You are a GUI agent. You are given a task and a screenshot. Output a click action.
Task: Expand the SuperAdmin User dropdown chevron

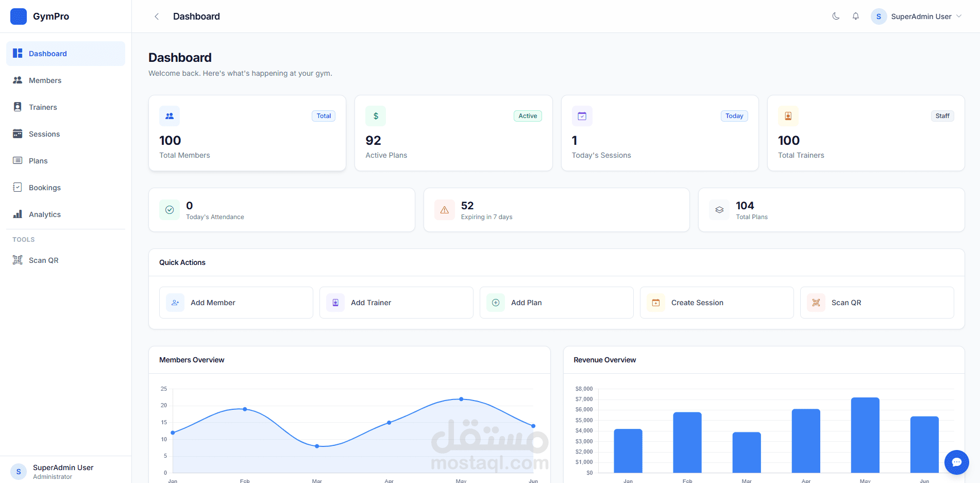pos(959,16)
